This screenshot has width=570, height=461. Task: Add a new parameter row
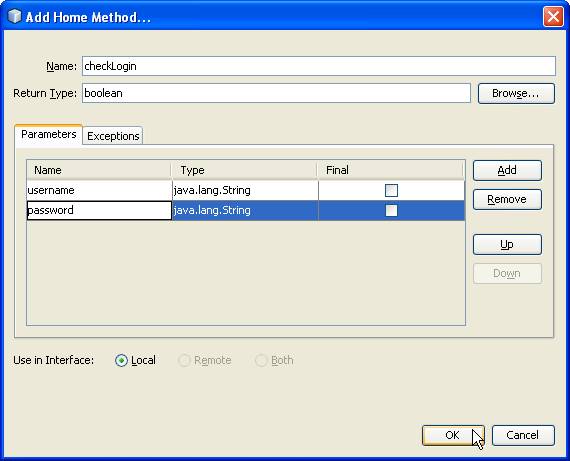[507, 170]
